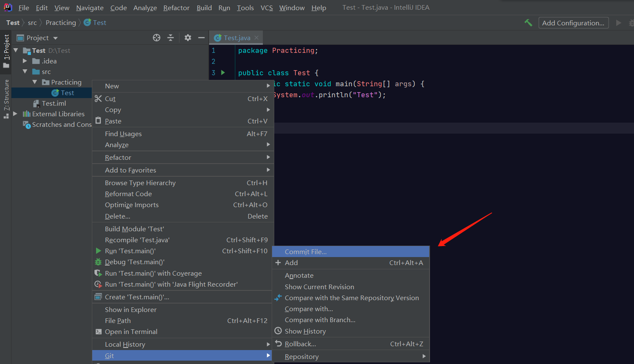
Task: Open the Navigate menu
Action: tap(90, 8)
